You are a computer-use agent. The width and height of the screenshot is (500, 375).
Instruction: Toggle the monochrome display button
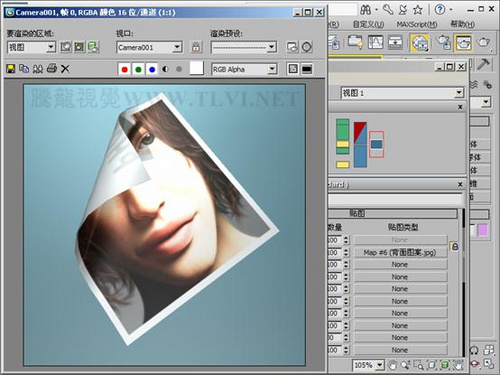point(179,69)
